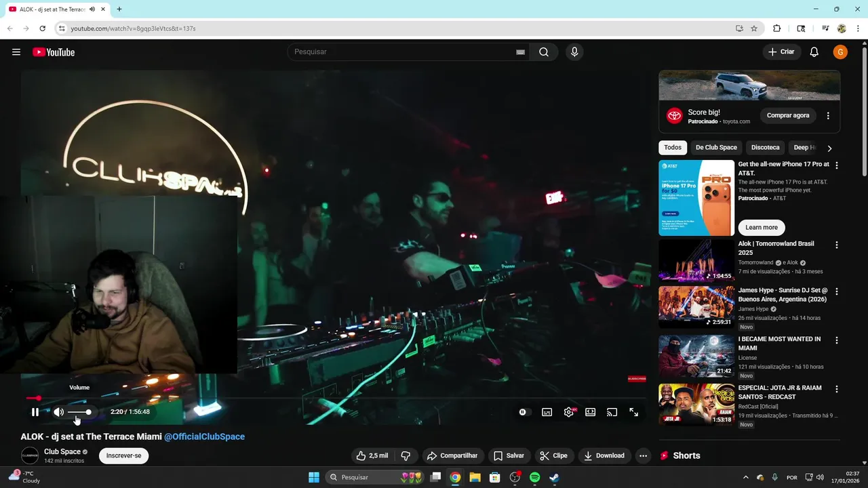Open the account avatar menu
This screenshot has height=488, width=868.
tap(840, 52)
